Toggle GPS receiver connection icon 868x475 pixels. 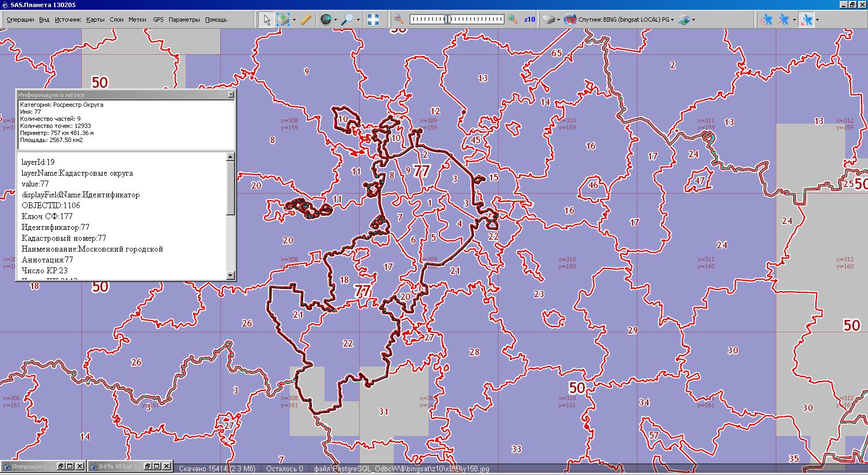pyautogui.click(x=767, y=20)
